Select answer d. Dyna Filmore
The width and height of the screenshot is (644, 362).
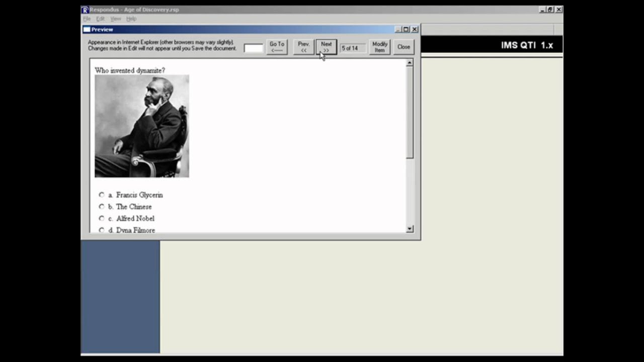(x=102, y=230)
